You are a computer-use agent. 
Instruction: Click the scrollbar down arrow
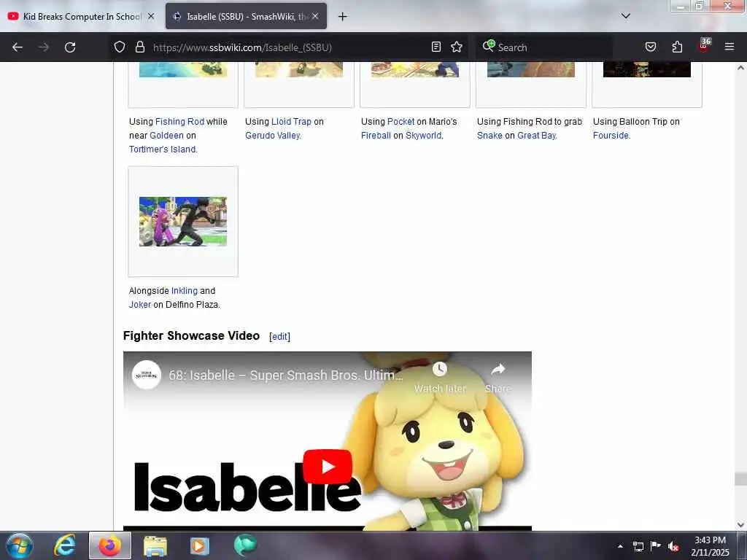coord(740,525)
